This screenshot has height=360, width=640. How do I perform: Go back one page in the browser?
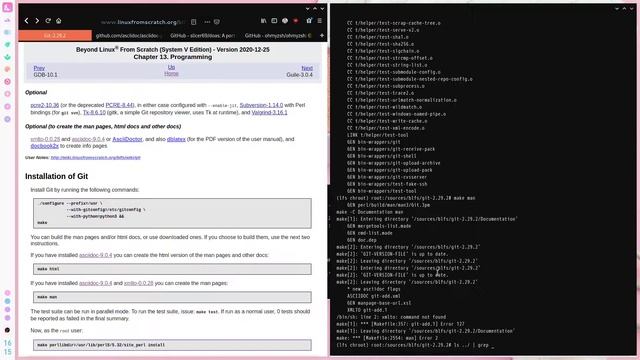click(x=27, y=21)
